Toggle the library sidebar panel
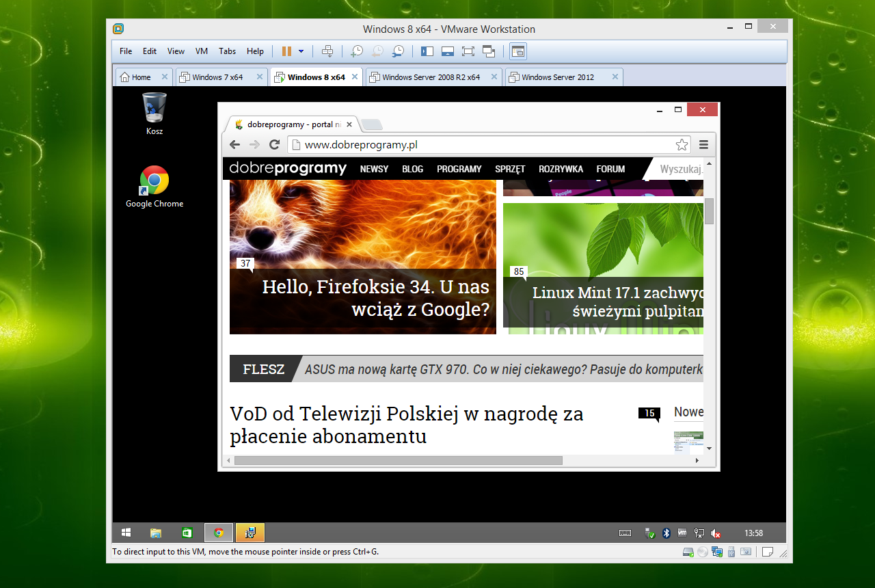875x588 pixels. pyautogui.click(x=427, y=51)
